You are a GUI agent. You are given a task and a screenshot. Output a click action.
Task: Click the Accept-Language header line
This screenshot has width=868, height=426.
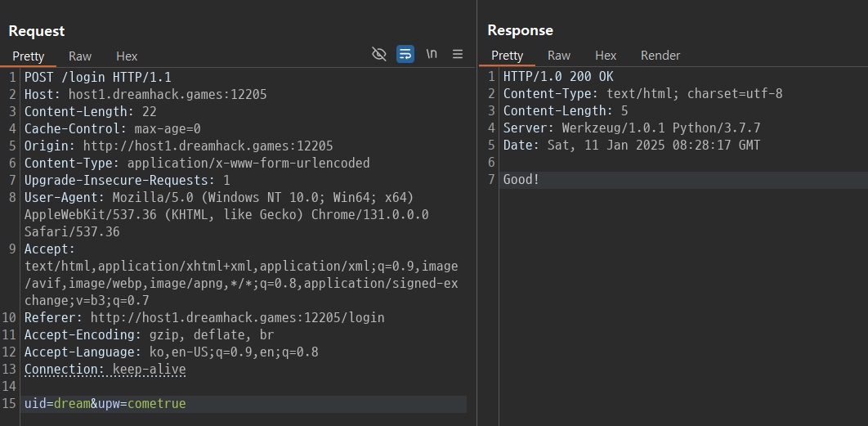[x=172, y=352]
